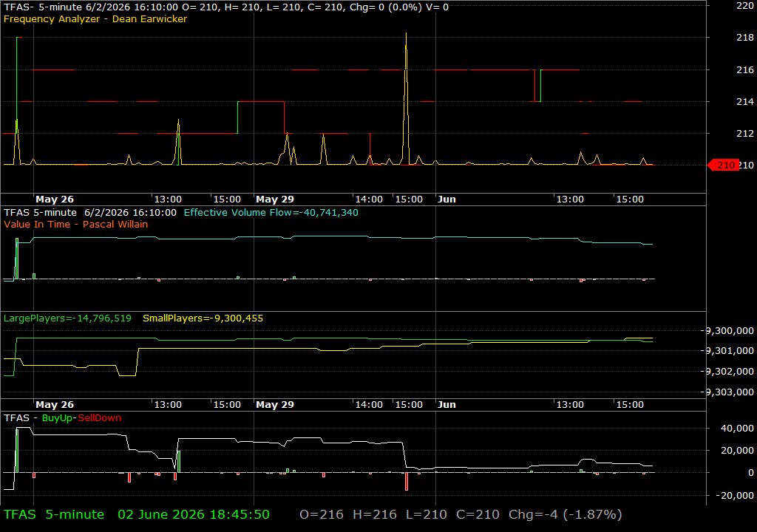Viewport: 757px width, 532px height.
Task: Click the red 210 price marker
Action: point(723,165)
